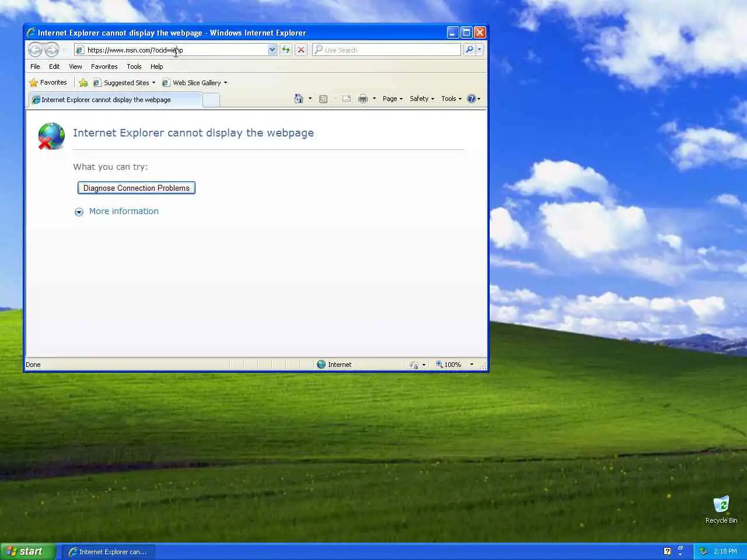Viewport: 747px width, 560px height.
Task: Open the recent pages dropdown beside Forward
Action: 64,50
